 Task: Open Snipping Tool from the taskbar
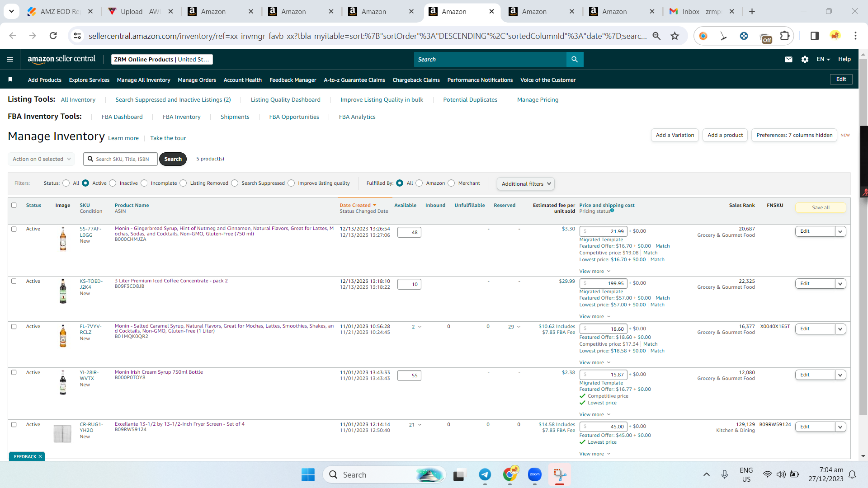coord(560,474)
